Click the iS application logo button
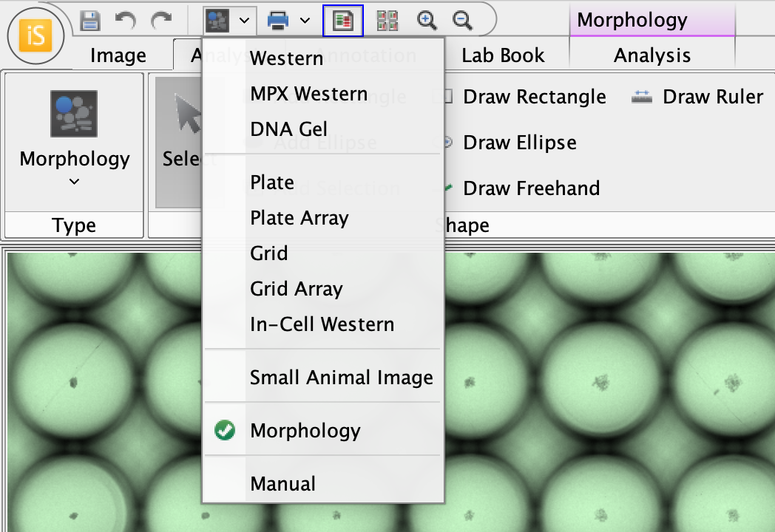Screen dimensions: 775x532 click(35, 35)
